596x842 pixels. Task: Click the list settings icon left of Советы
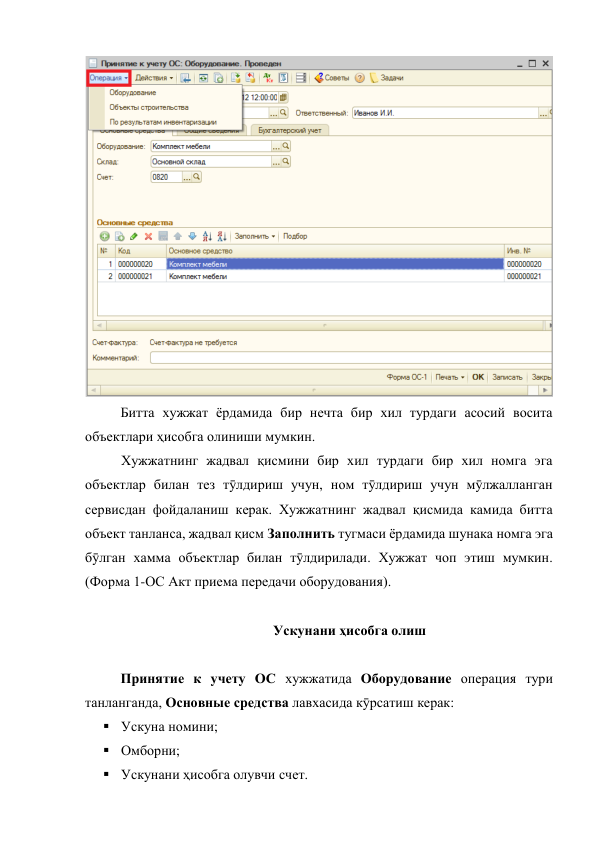(301, 78)
